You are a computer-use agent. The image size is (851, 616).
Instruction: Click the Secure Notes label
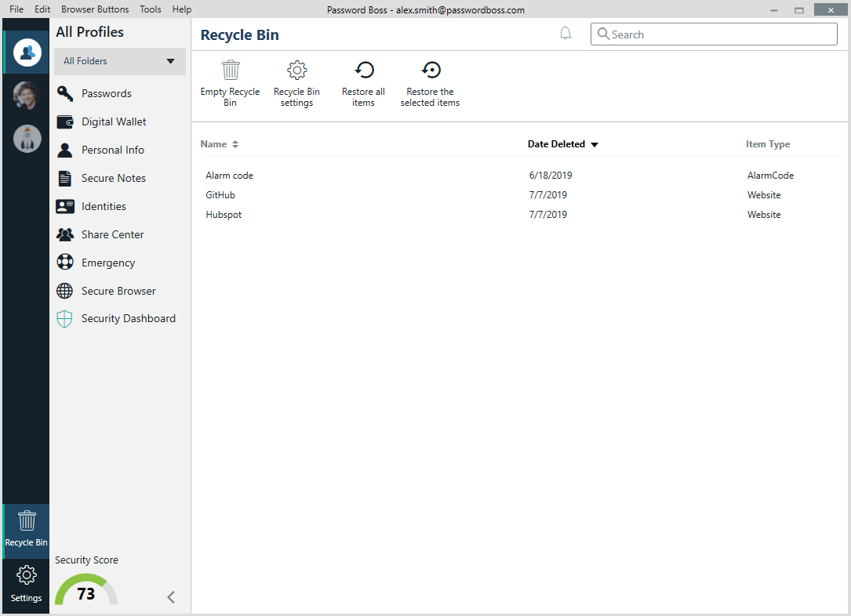pyautogui.click(x=114, y=178)
